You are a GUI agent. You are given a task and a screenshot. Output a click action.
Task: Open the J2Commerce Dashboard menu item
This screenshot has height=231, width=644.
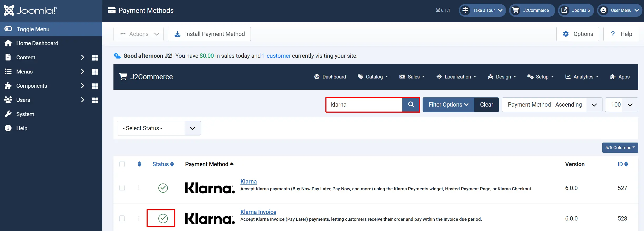(330, 77)
